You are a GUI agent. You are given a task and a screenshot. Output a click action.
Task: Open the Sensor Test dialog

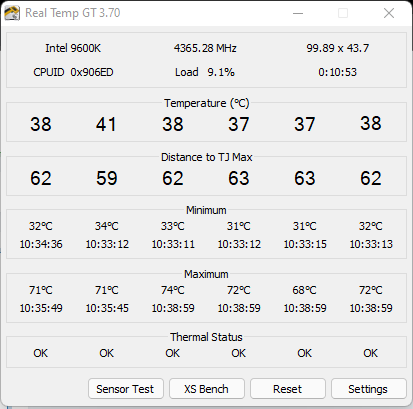[x=126, y=389]
